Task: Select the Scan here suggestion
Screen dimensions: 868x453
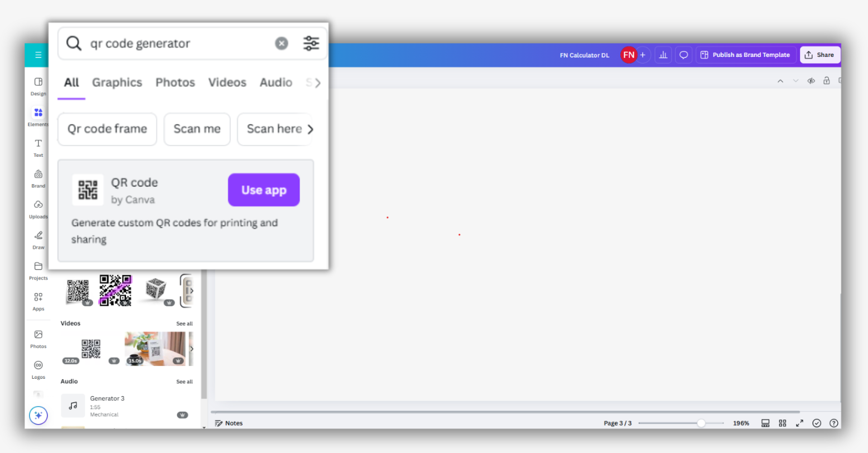Action: pyautogui.click(x=274, y=129)
